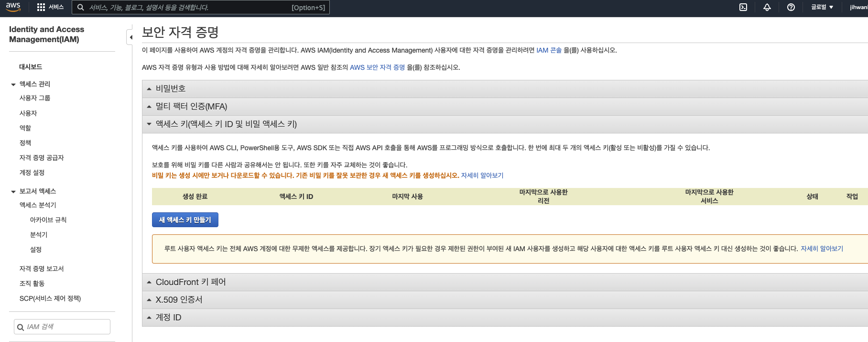This screenshot has width=868, height=342.
Task: Open 분석기 in the sidebar
Action: [x=39, y=235]
